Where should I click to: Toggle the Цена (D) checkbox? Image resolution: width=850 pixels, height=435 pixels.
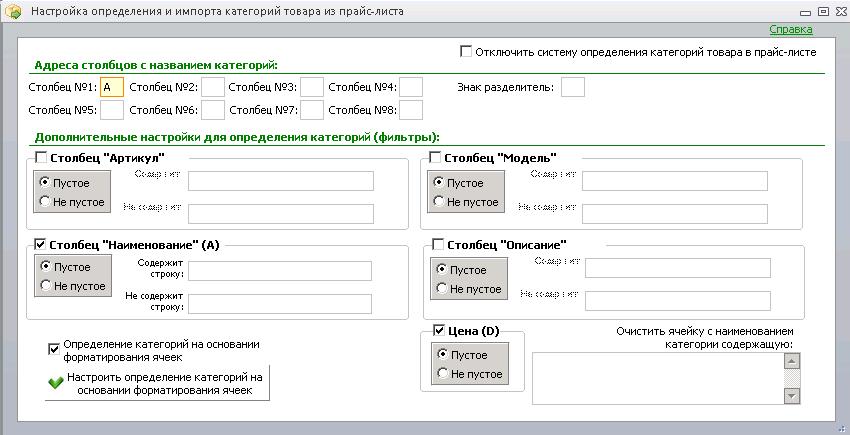click(439, 330)
